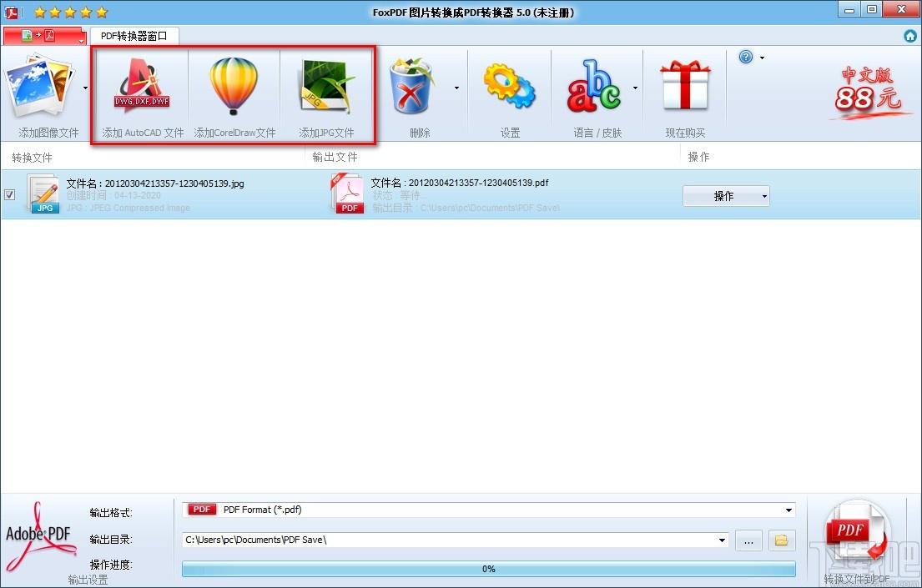
Task: Click the 输出文件 column header
Action: pos(335,157)
